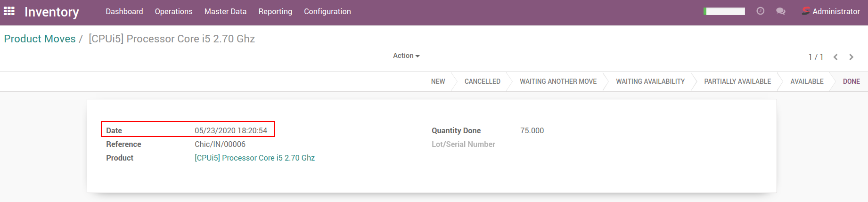Image resolution: width=868 pixels, height=202 pixels.
Task: Open the Reporting menu
Action: (275, 11)
